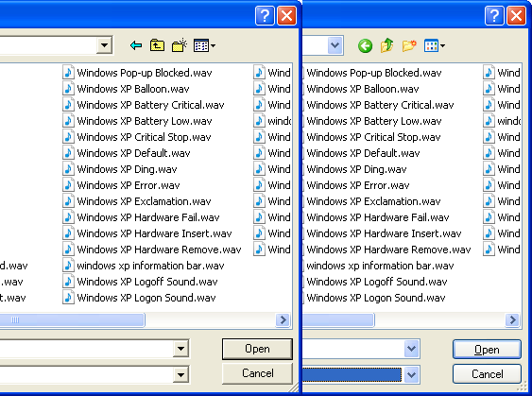Select 'Windows XP Battery Critical.wav' in Luna-theme dialog
The height and width of the screenshot is (396, 532).
pyautogui.click(x=380, y=105)
